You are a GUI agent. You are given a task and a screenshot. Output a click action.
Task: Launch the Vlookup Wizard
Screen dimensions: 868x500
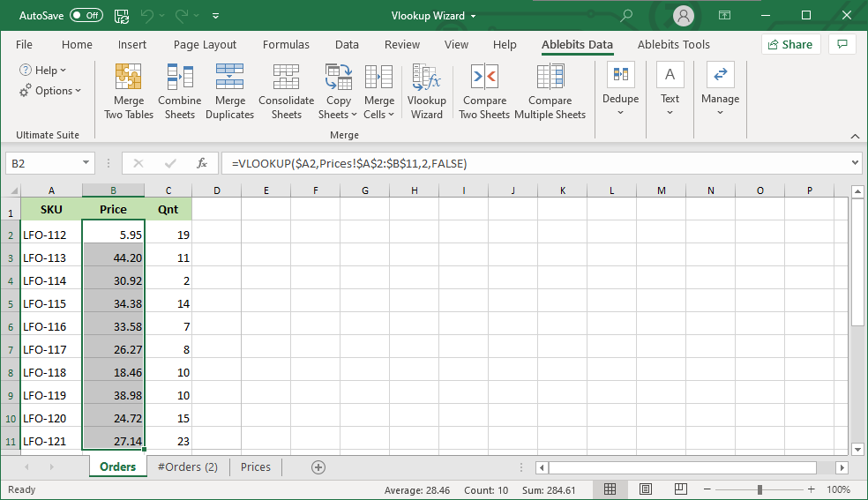point(426,92)
